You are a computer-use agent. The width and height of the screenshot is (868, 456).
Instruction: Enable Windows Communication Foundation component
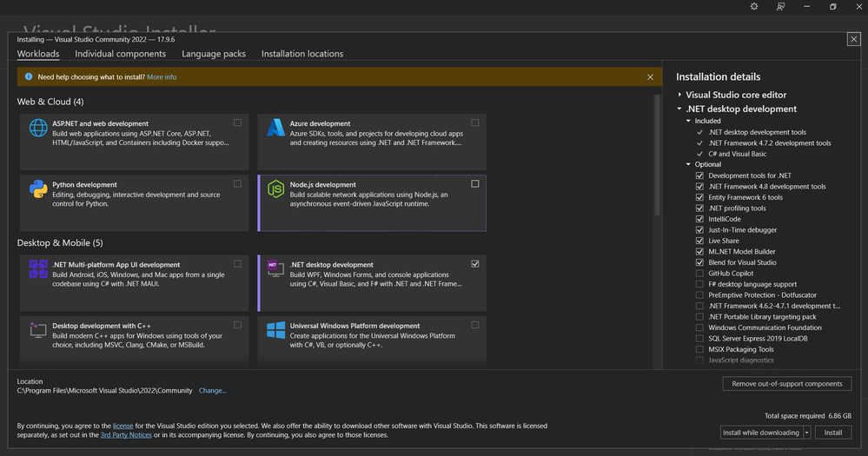[x=699, y=327]
